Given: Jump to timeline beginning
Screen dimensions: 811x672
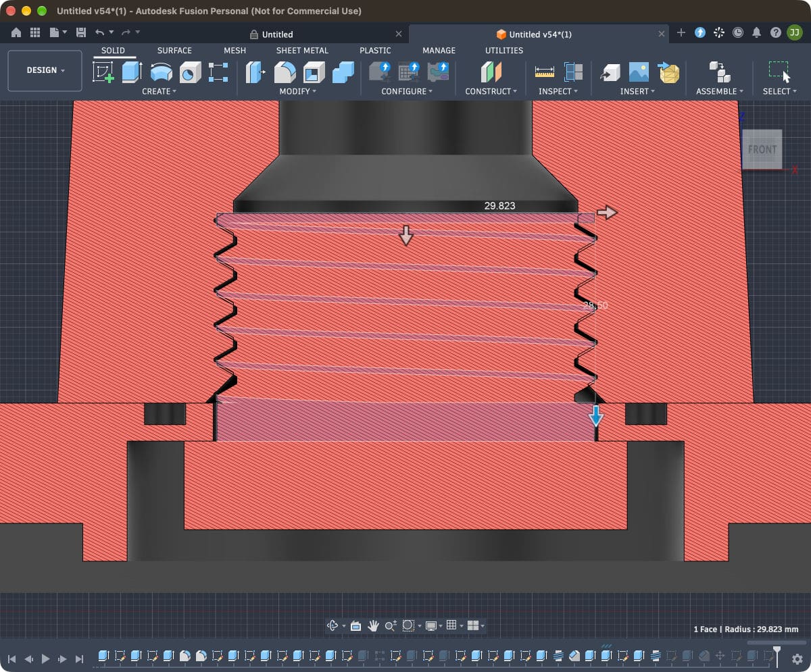Looking at the screenshot, I should click(11, 658).
